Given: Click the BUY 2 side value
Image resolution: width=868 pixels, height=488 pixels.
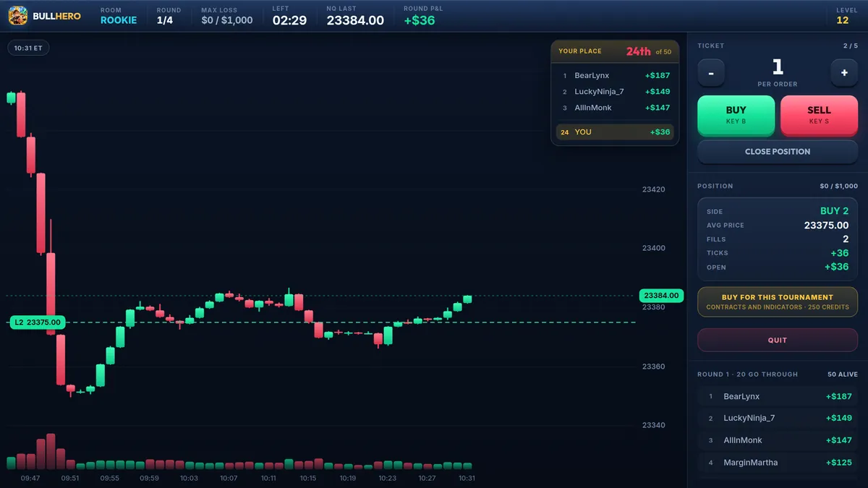Looking at the screenshot, I should click(834, 211).
